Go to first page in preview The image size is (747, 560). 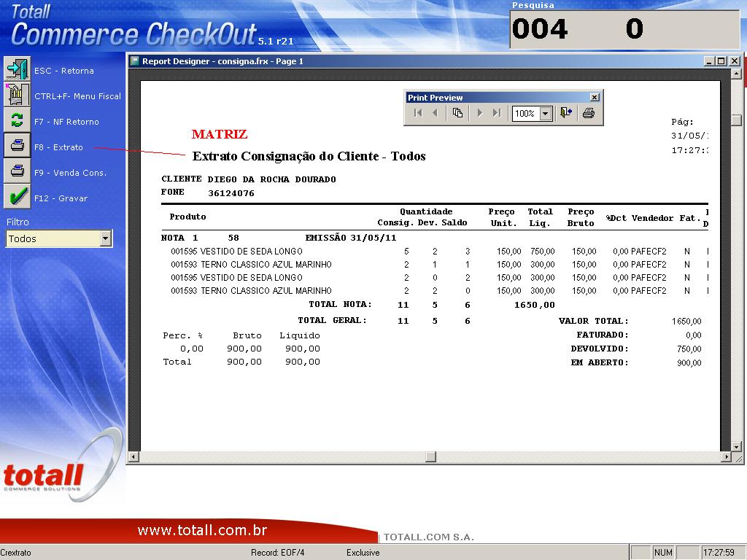(x=418, y=113)
